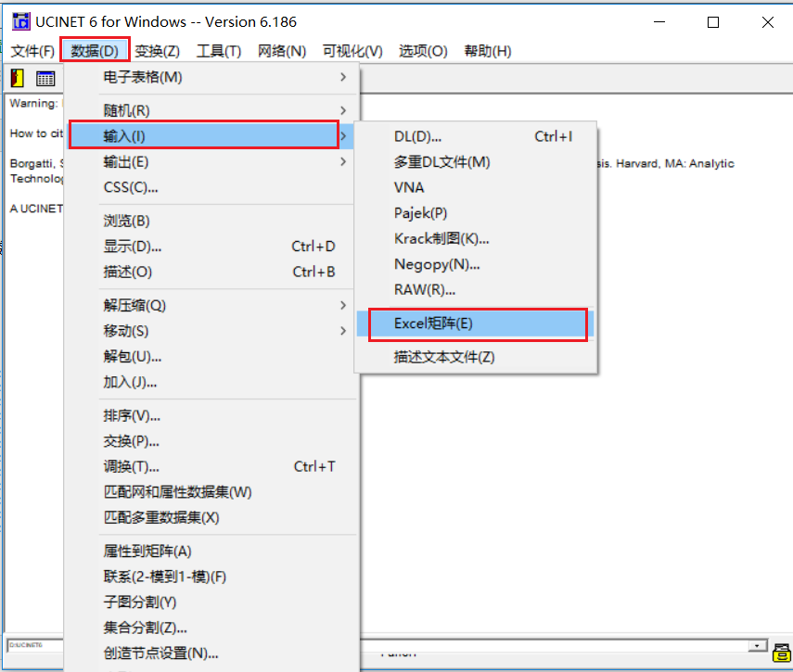Choose 集合分割(Z)...
Image resolution: width=793 pixels, height=672 pixels.
[211, 628]
